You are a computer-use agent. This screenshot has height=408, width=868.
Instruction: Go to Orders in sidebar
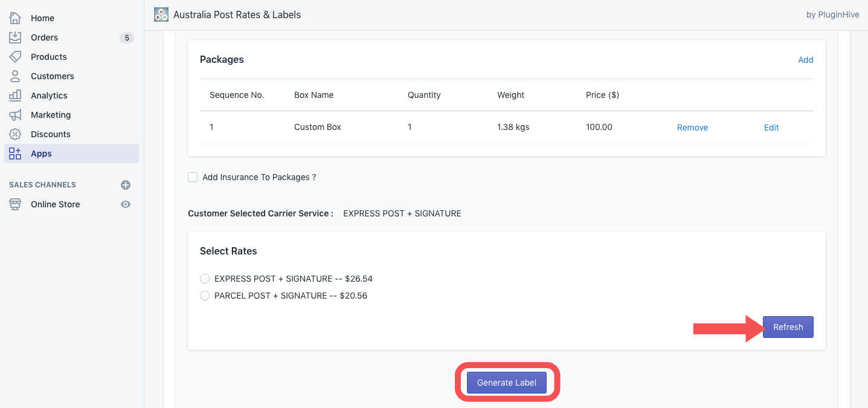pos(44,37)
